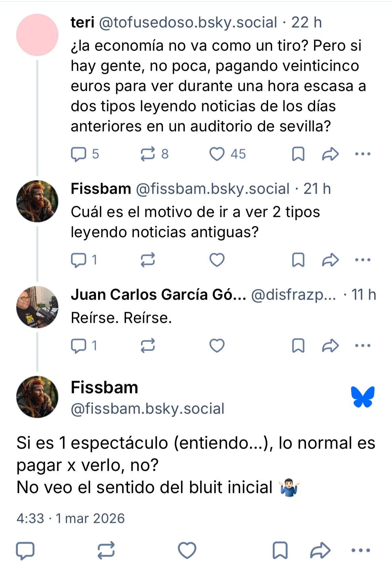Share the main Fissbam post
The height and width of the screenshot is (576, 392).
[x=320, y=550]
